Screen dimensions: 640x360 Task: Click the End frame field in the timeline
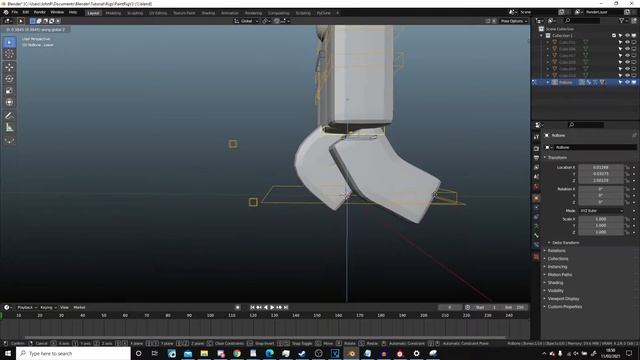click(515, 307)
